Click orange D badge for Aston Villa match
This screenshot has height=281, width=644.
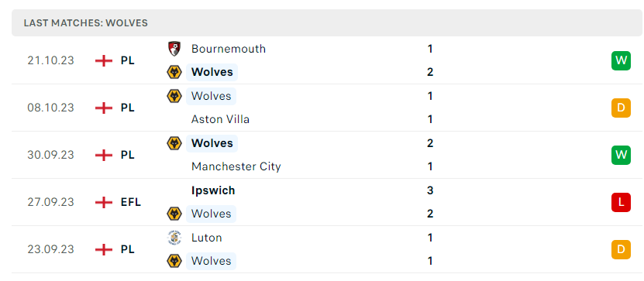621,108
